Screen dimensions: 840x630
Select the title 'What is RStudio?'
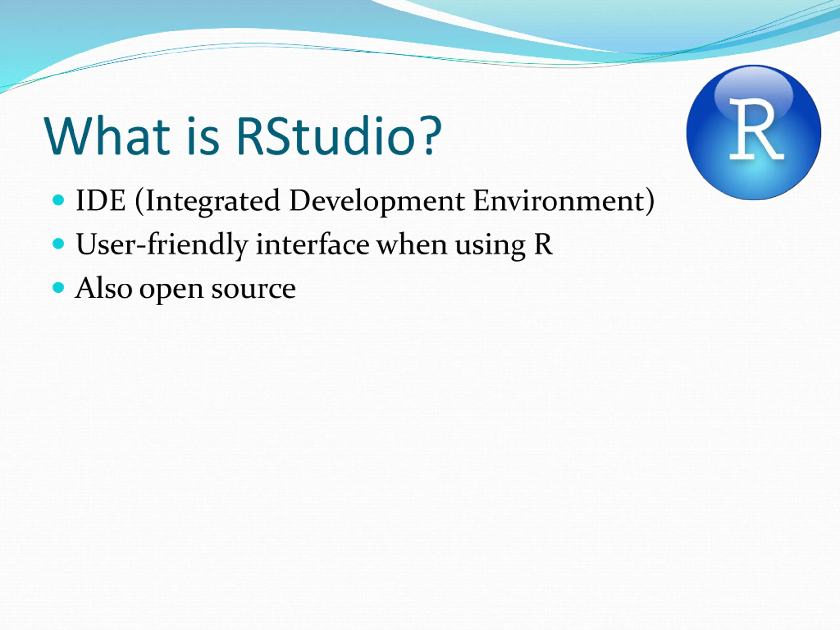(243, 136)
